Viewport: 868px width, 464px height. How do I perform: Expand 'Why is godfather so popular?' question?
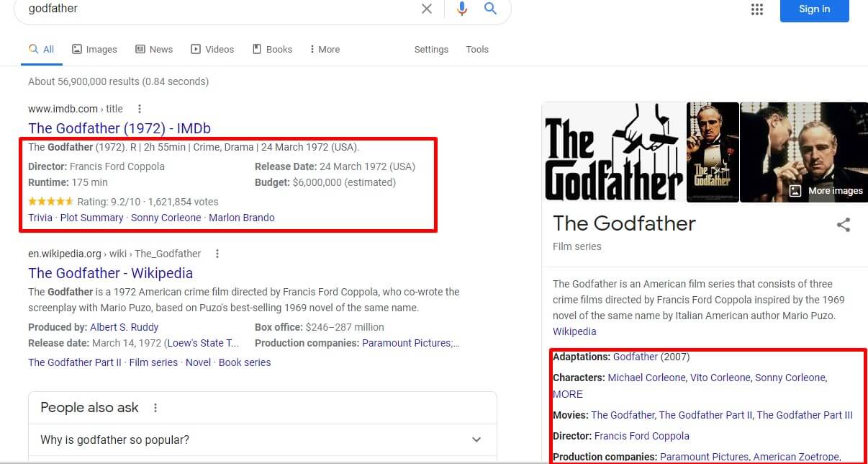pyautogui.click(x=476, y=440)
